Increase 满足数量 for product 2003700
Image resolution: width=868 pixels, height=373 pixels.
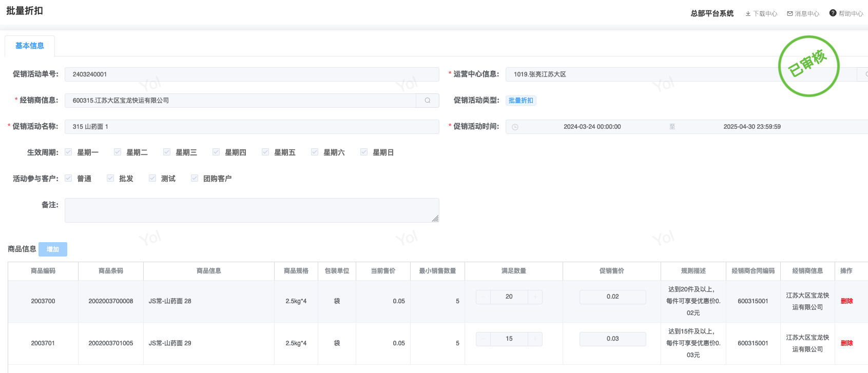[x=535, y=297]
